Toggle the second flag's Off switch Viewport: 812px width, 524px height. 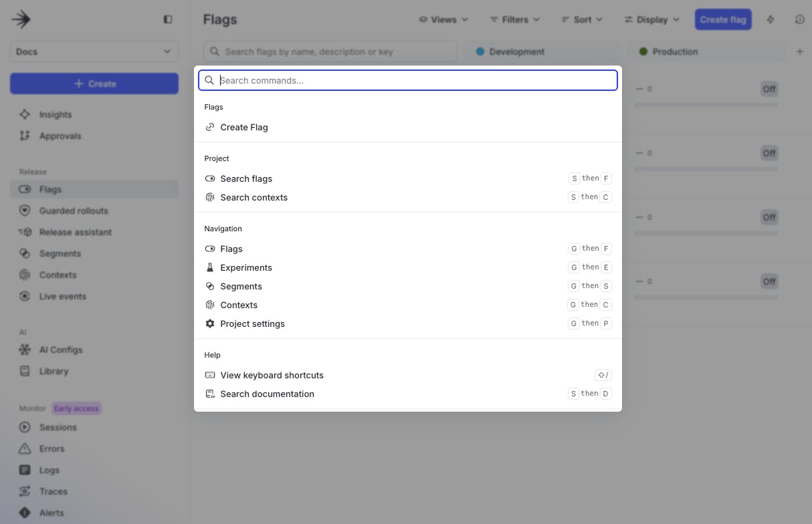point(769,153)
